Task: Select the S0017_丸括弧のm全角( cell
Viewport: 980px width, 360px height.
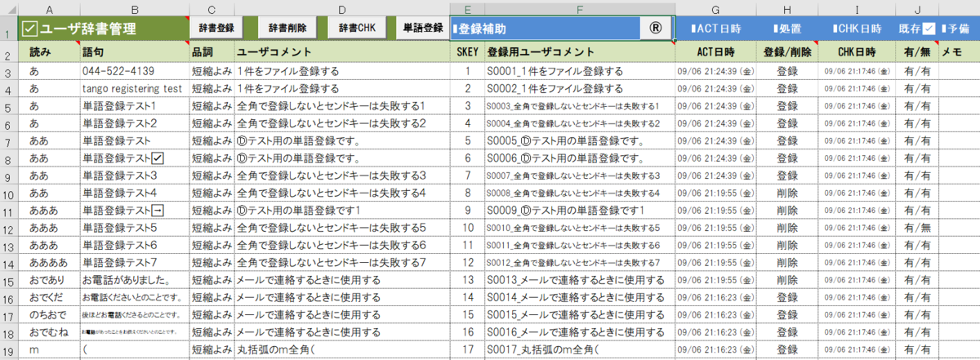Action: tap(579, 350)
